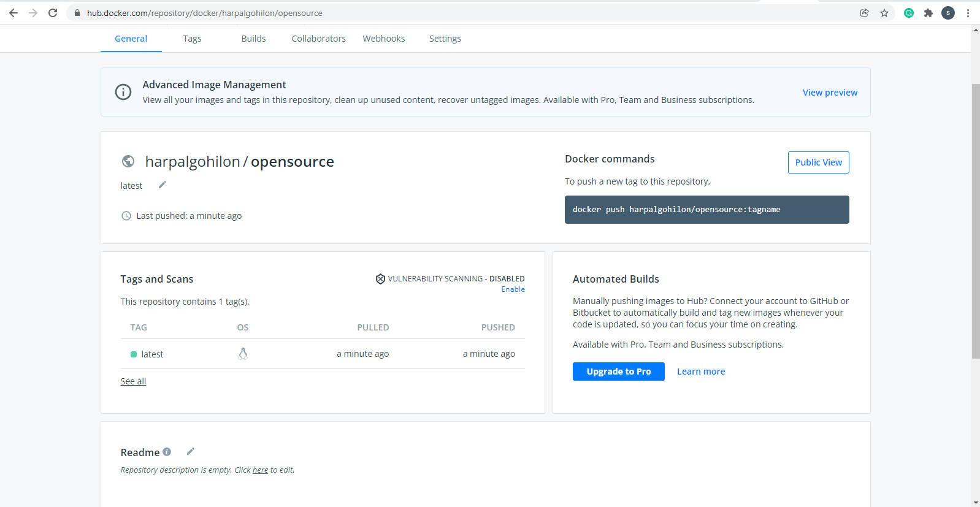Open the Collaborators tab
The image size is (980, 507).
click(x=319, y=39)
